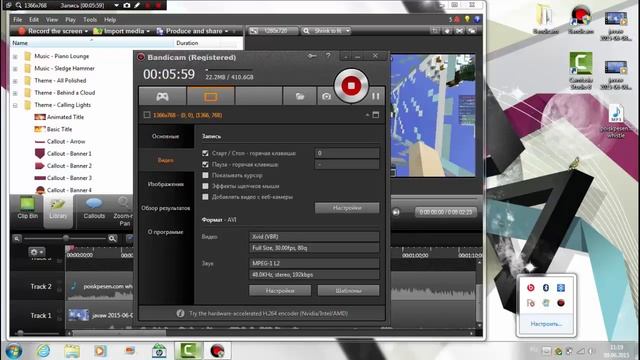Expand Theme - All Polished folder

click(15, 81)
